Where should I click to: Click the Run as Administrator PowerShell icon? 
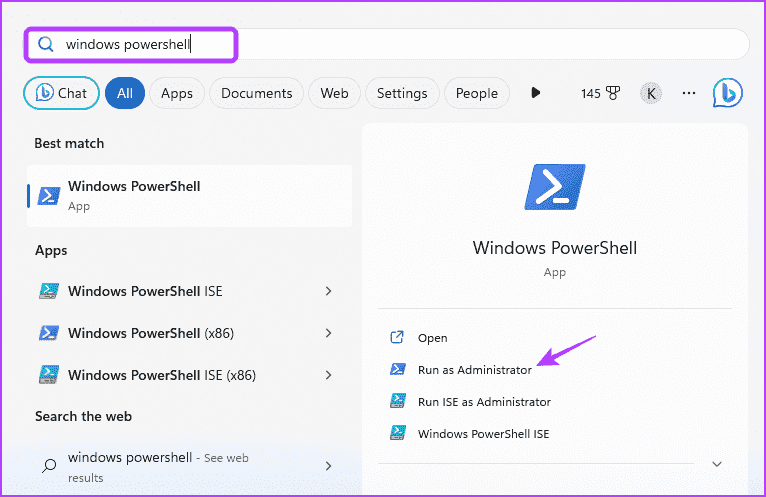click(398, 369)
